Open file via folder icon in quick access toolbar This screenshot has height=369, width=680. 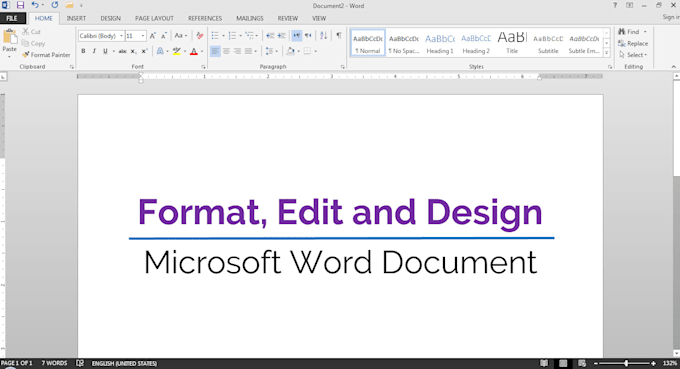69,5
